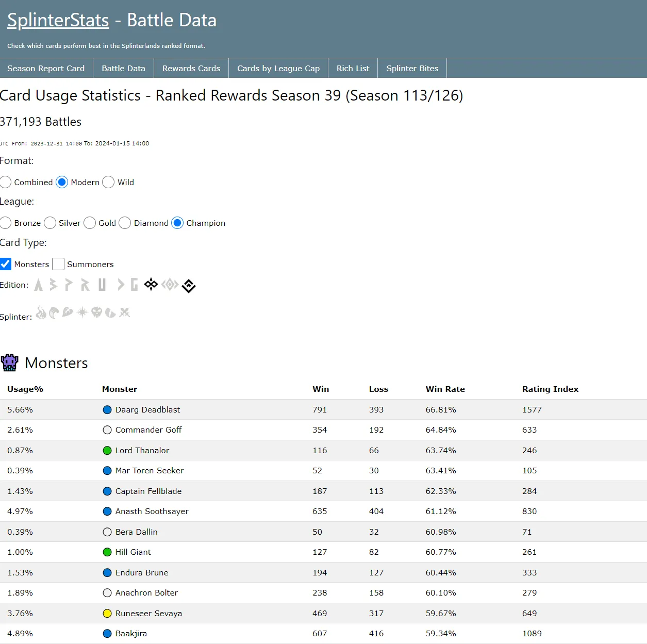The width and height of the screenshot is (647, 644).
Task: Click the Captain Fellblade monster name
Action: coord(148,491)
